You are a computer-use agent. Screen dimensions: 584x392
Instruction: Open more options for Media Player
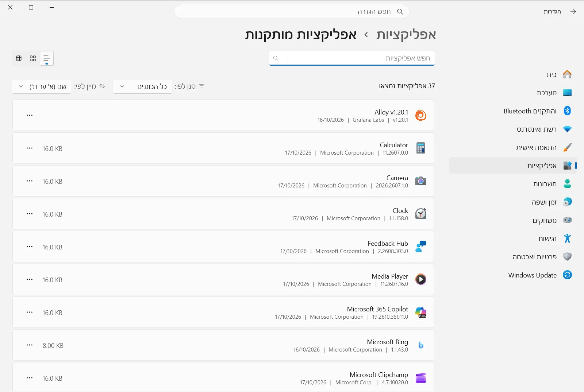(x=30, y=279)
